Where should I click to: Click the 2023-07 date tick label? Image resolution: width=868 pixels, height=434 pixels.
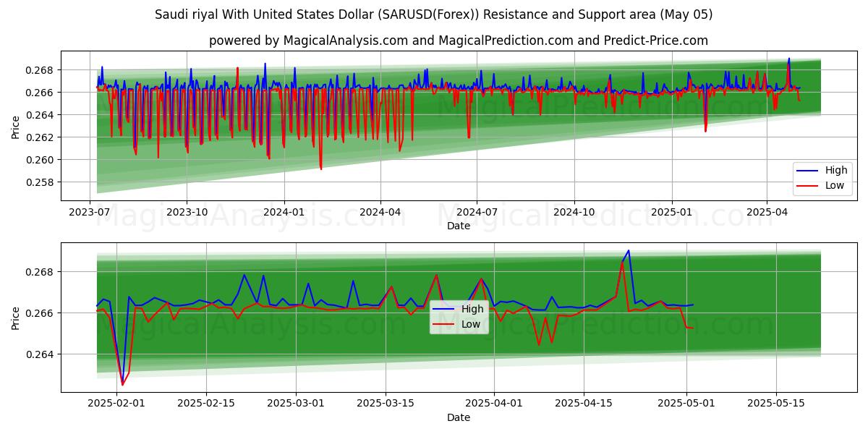[x=90, y=212]
